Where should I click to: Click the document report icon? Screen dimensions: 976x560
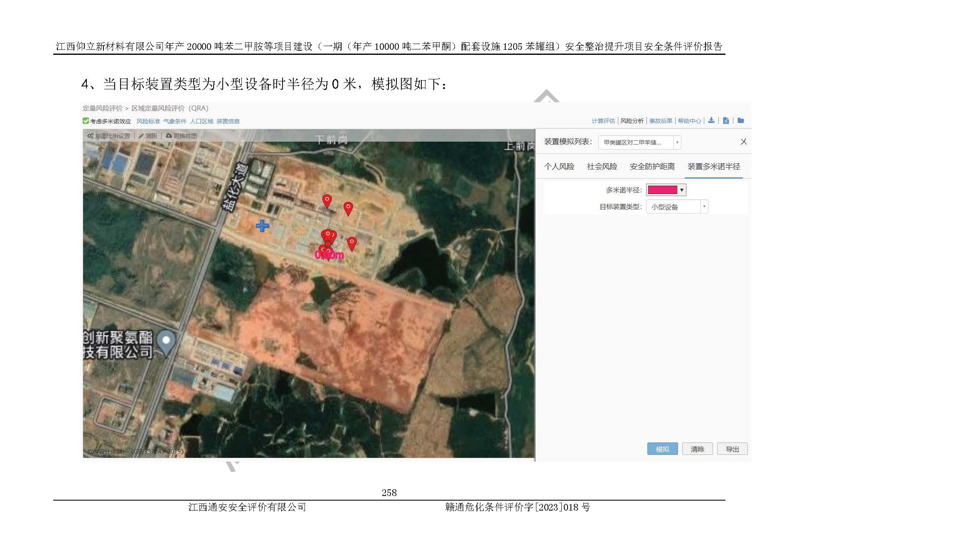pyautogui.click(x=725, y=120)
